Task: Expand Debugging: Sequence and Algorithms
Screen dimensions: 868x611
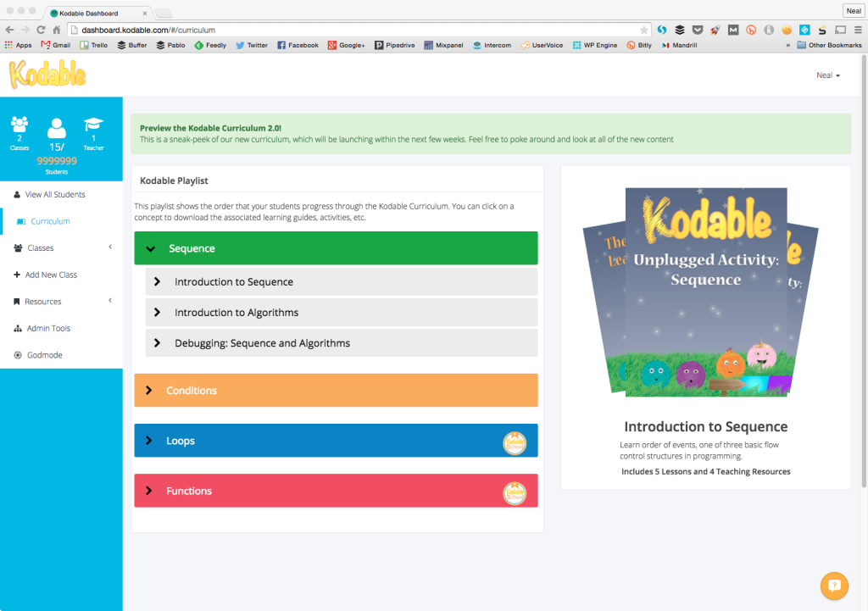Action: coord(342,343)
